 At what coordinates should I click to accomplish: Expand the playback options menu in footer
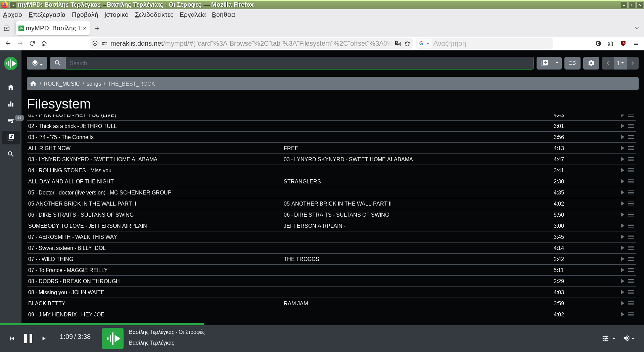(608, 338)
